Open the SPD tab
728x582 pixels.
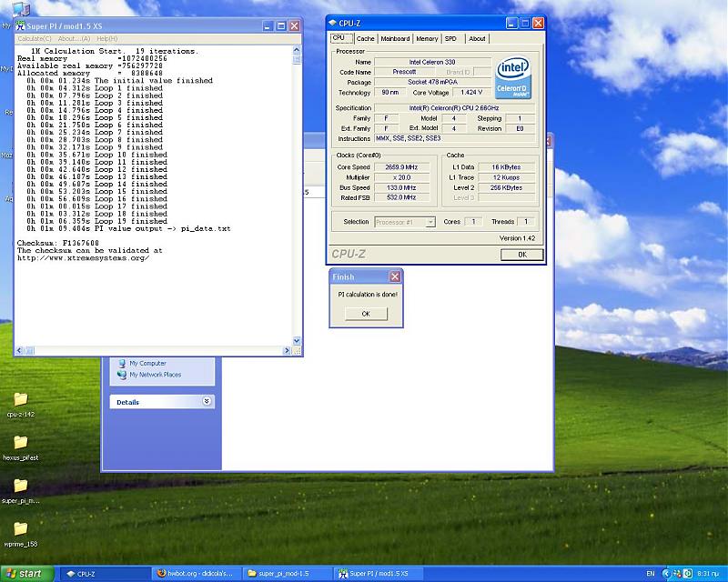point(450,39)
